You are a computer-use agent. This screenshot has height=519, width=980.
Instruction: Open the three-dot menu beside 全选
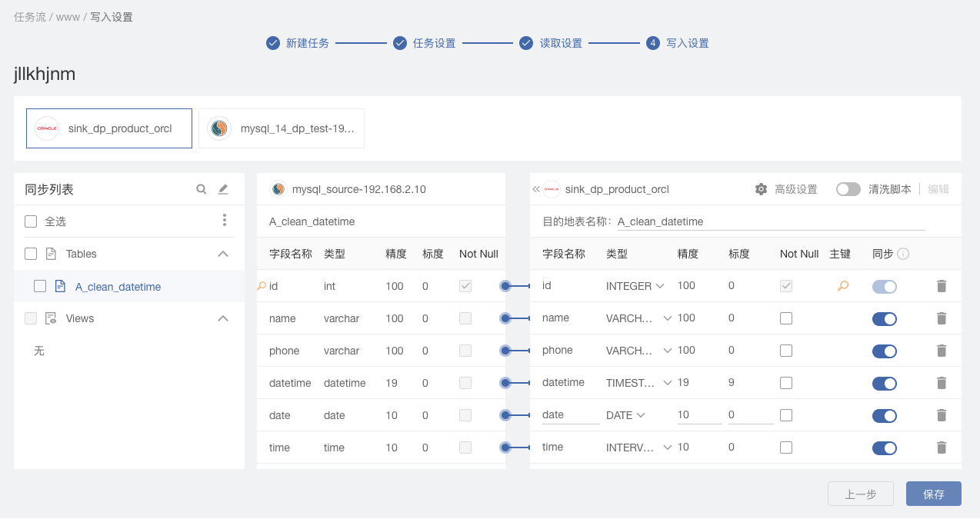224,221
